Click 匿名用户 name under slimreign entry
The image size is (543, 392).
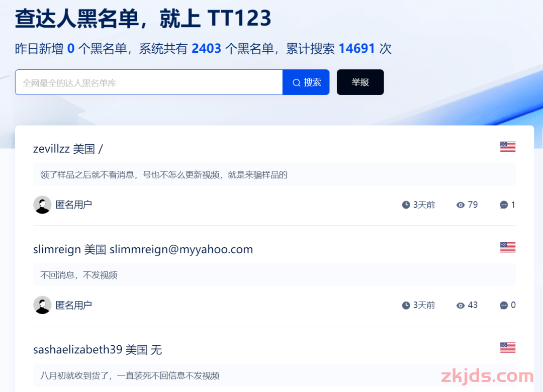pyautogui.click(x=74, y=305)
